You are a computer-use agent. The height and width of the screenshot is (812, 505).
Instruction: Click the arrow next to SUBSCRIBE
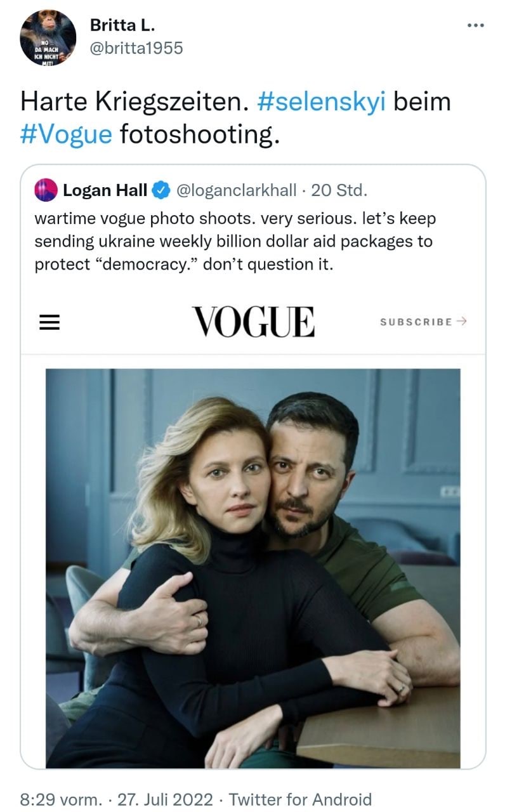point(462,322)
